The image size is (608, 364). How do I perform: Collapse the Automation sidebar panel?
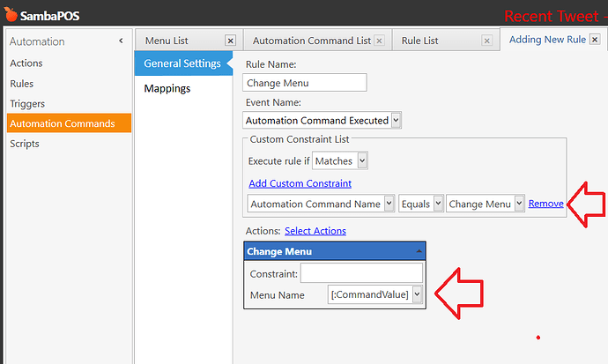(120, 41)
